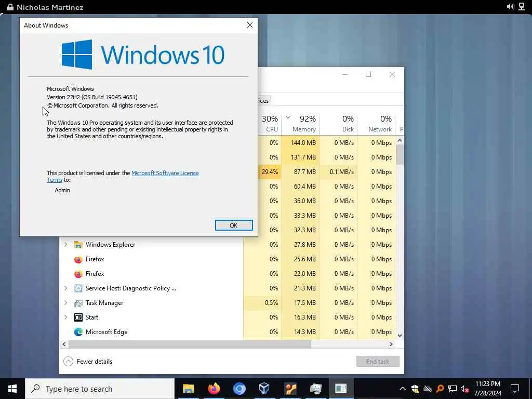Viewport: 532px width, 399px height.
Task: Select the Windows Explorer process name
Action: (x=110, y=245)
